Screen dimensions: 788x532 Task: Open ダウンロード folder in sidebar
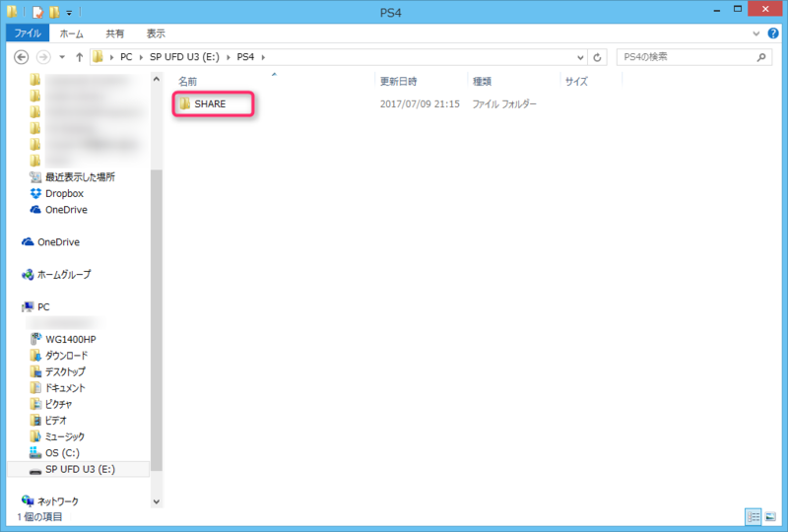point(66,356)
